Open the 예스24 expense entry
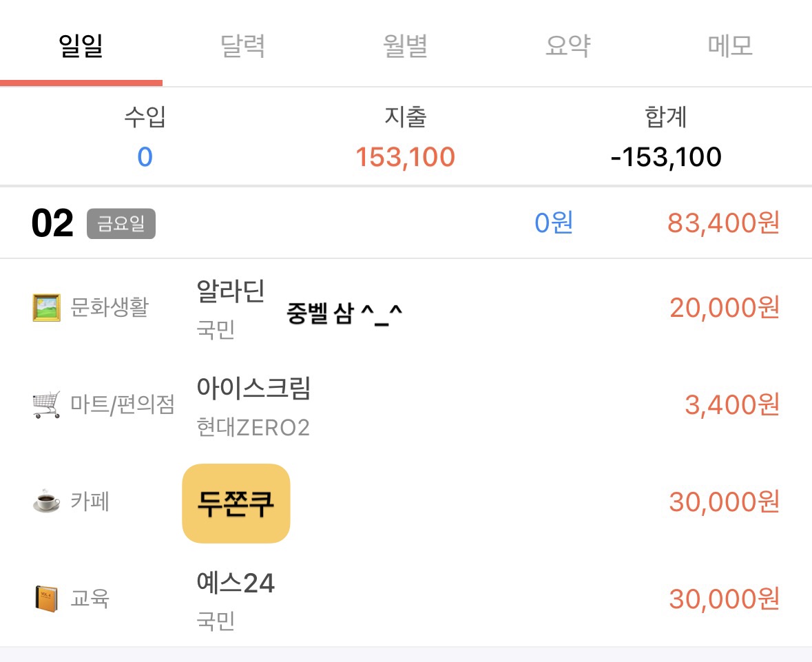Screen dimensions: 812x662 click(236, 583)
